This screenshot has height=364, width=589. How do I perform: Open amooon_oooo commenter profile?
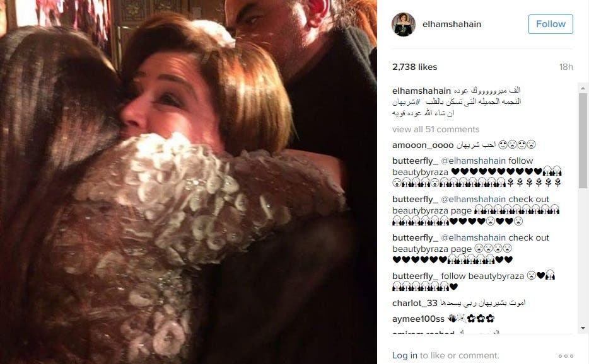tap(423, 145)
